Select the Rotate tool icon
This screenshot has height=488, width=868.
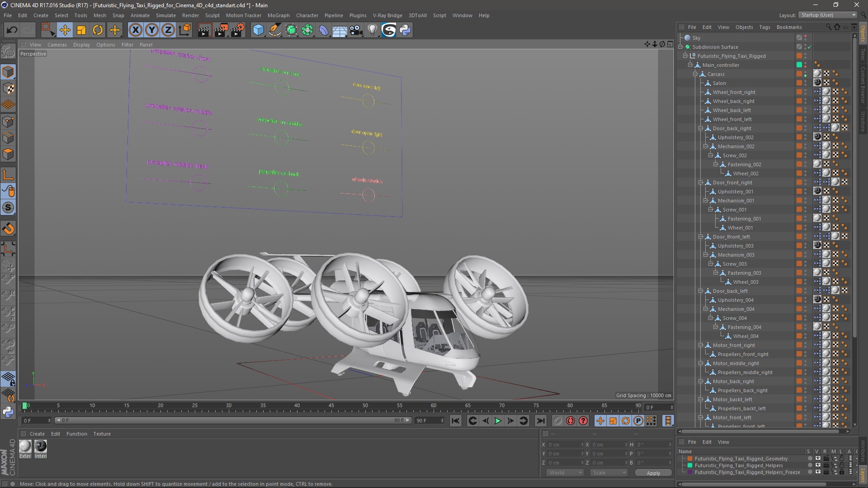98,30
